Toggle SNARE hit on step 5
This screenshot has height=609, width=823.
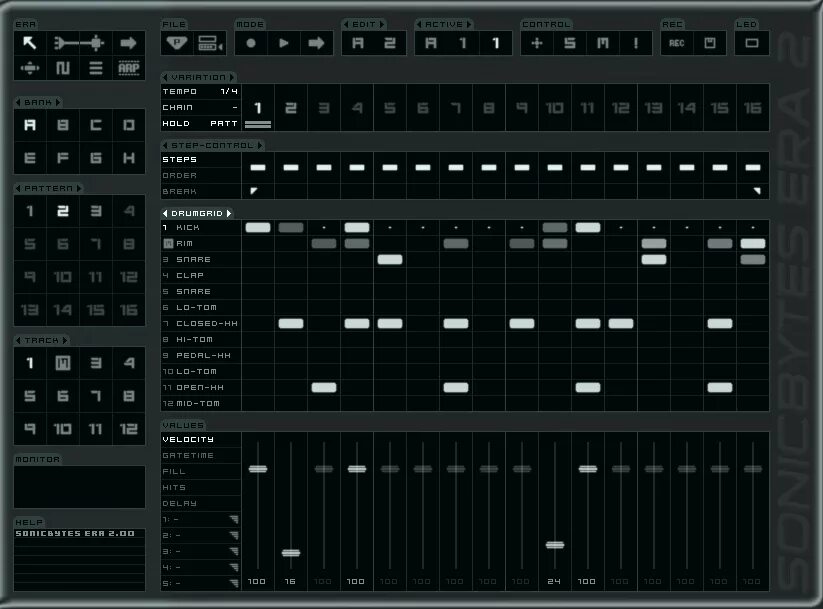tap(390, 259)
